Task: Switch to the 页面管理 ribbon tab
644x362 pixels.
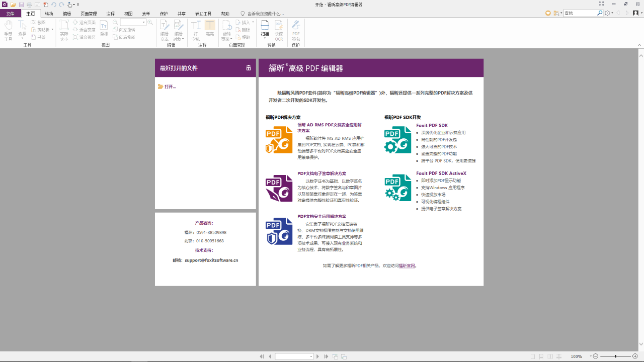Action: click(89, 14)
